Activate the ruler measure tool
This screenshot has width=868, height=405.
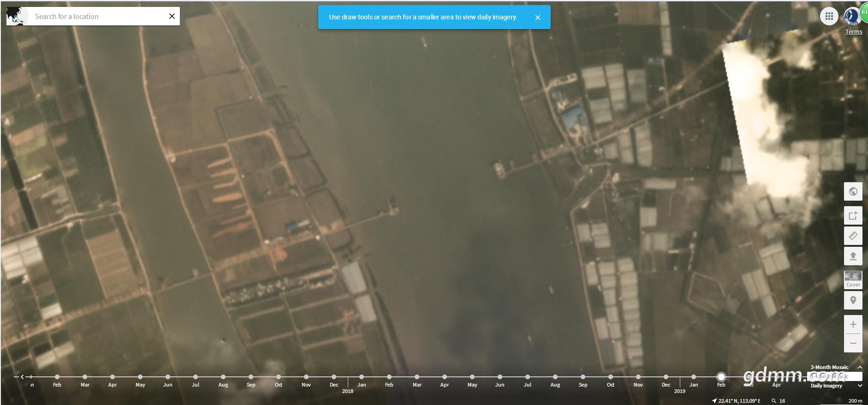[853, 236]
